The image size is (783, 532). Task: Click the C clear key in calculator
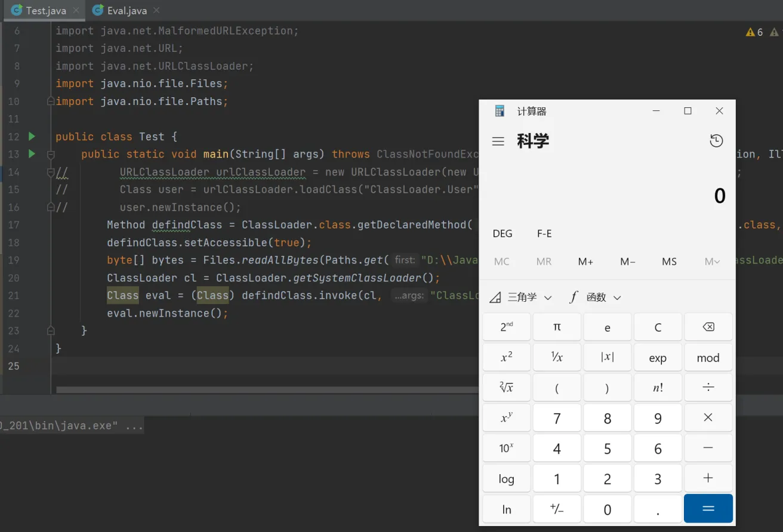[x=658, y=327]
